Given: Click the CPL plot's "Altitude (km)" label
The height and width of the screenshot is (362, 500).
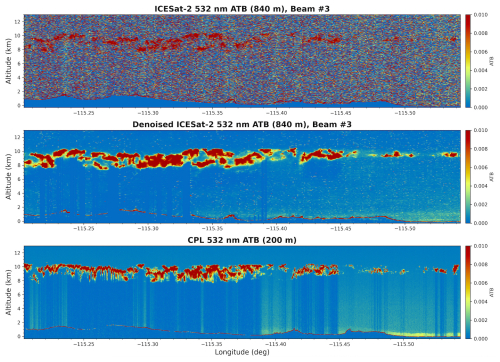Looking at the screenshot, I should click(8, 292).
